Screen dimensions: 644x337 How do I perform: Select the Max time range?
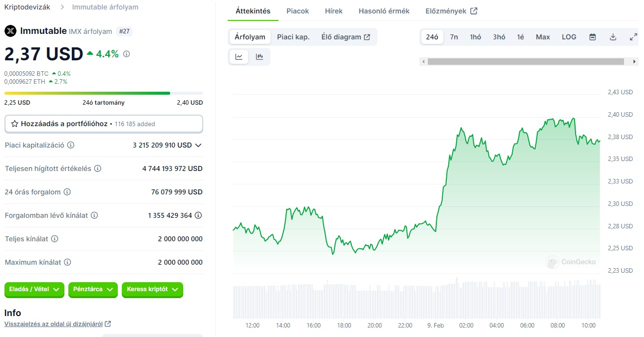(543, 37)
